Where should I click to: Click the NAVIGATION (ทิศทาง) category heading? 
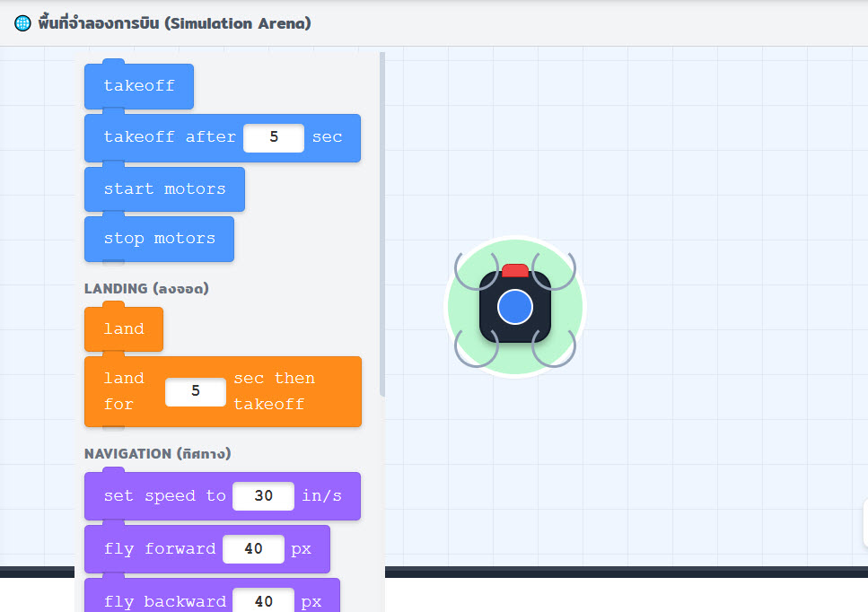pyautogui.click(x=158, y=454)
